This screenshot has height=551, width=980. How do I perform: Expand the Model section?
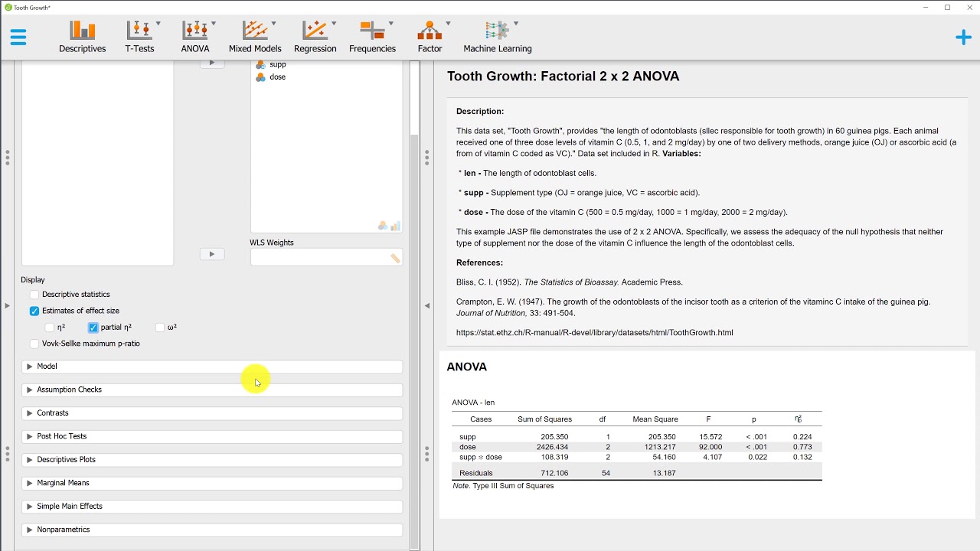[212, 367]
